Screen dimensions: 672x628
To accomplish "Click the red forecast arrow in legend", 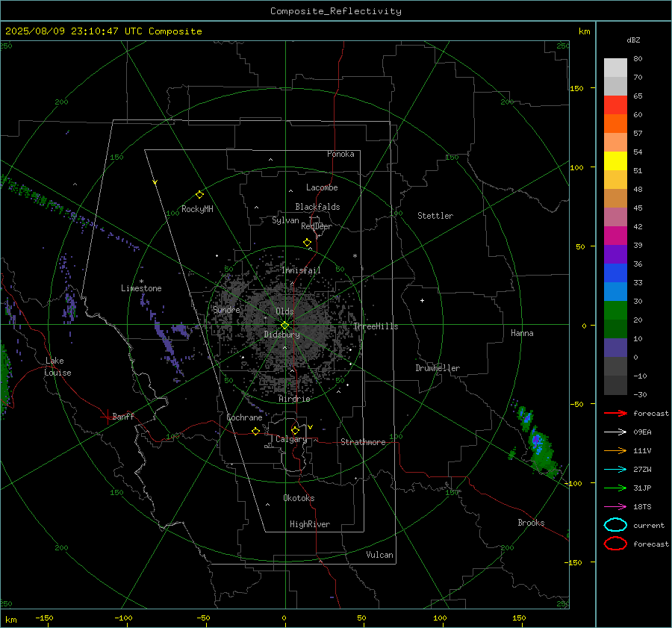I will pos(615,413).
